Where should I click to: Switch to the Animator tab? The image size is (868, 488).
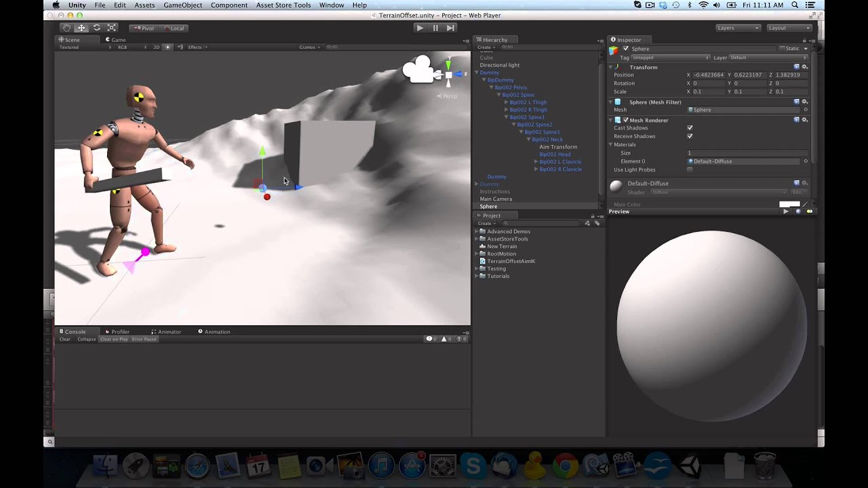(166, 331)
